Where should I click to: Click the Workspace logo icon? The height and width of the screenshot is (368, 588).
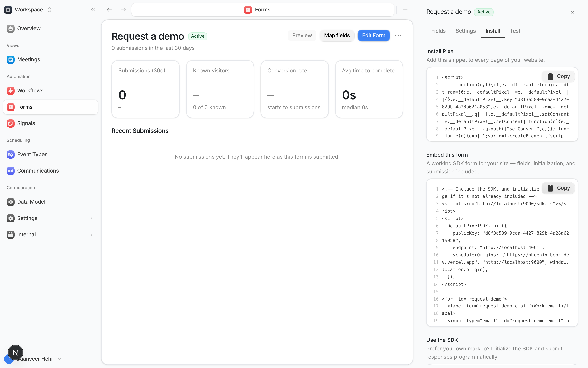[8, 10]
